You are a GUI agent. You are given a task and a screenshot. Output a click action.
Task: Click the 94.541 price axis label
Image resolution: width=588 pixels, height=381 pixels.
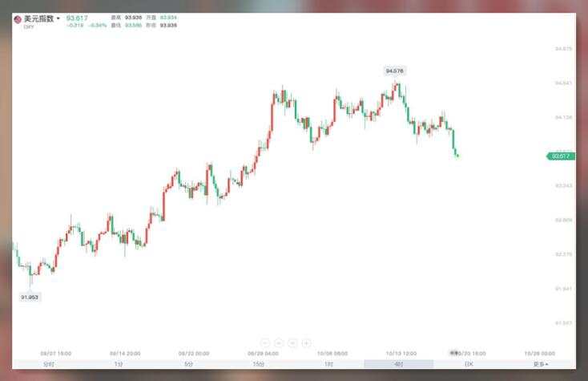(x=564, y=83)
